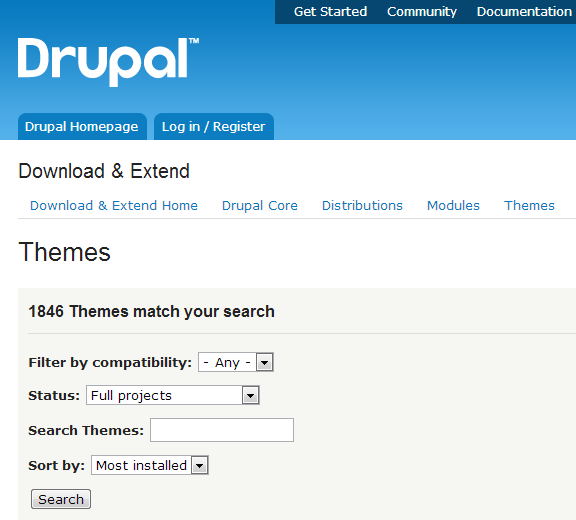The width and height of the screenshot is (576, 520).
Task: Click the 'Search Themes:' label
Action: (86, 430)
